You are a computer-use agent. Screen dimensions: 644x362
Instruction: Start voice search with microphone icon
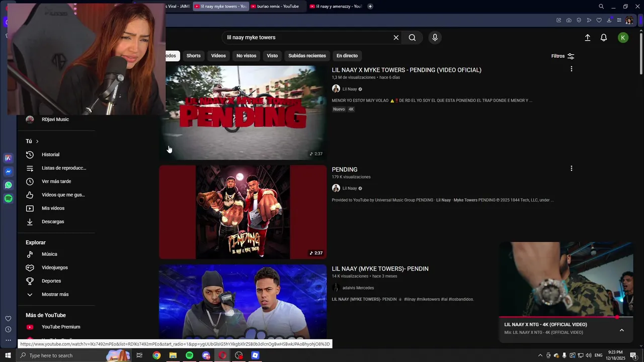pyautogui.click(x=435, y=38)
